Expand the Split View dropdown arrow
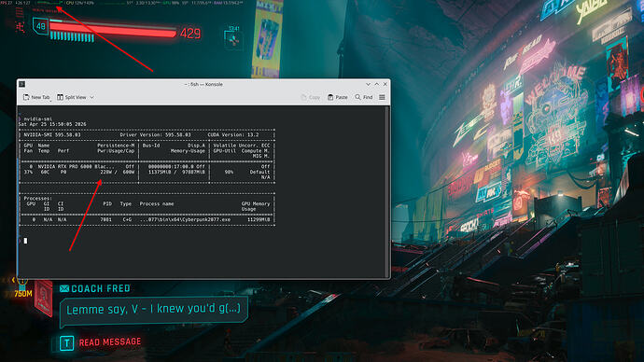Viewport: 644px width, 362px height. pos(92,97)
